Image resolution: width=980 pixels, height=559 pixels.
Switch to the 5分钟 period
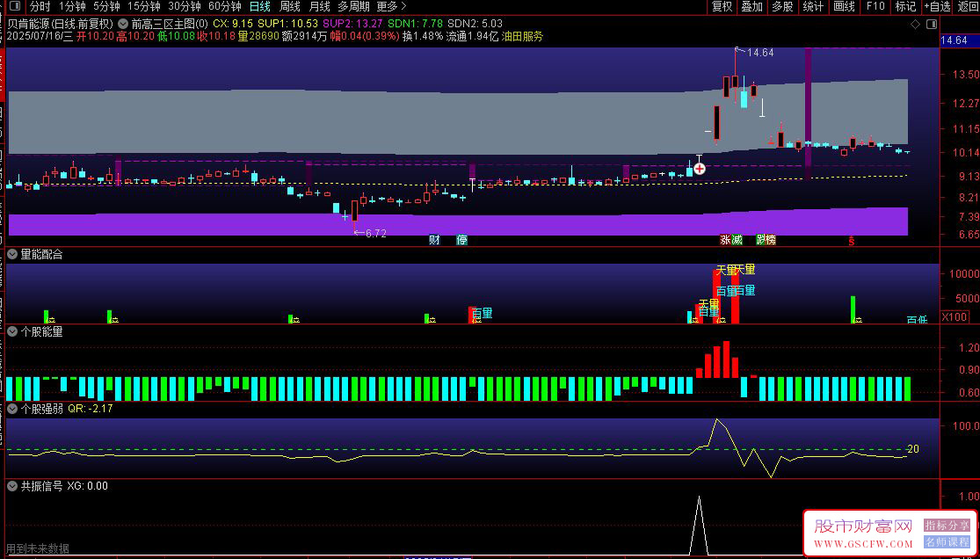tap(106, 7)
